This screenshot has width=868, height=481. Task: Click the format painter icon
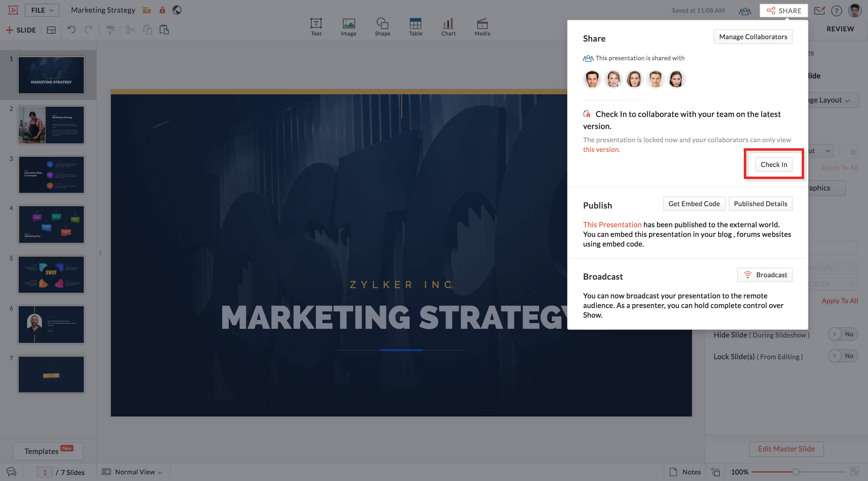coord(110,30)
